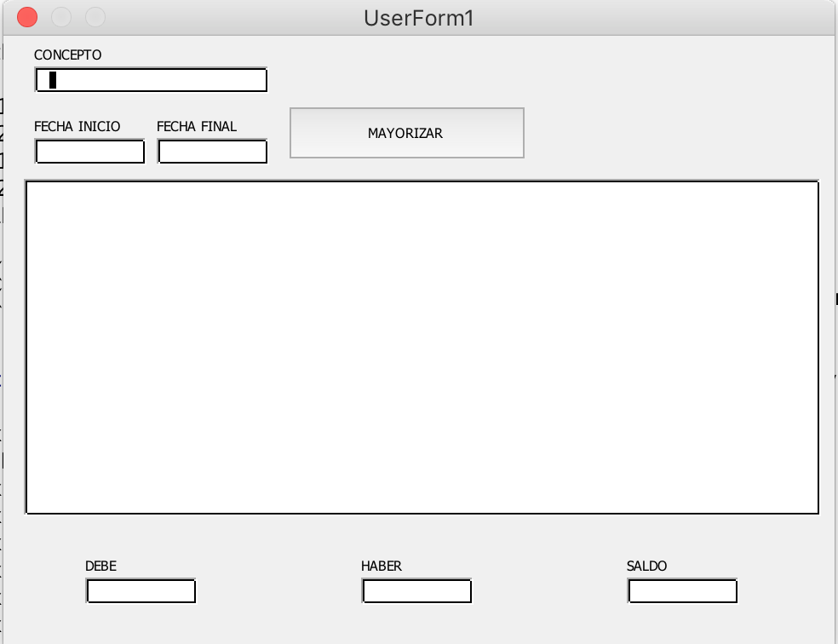Click the FECHA FINAL input field
The width and height of the screenshot is (838, 644).
point(211,151)
